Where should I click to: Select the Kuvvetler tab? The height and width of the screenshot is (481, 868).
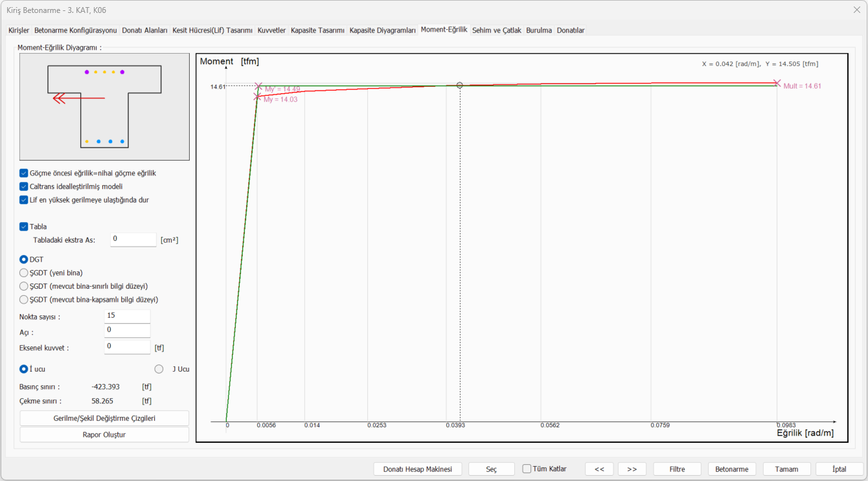[x=271, y=30]
